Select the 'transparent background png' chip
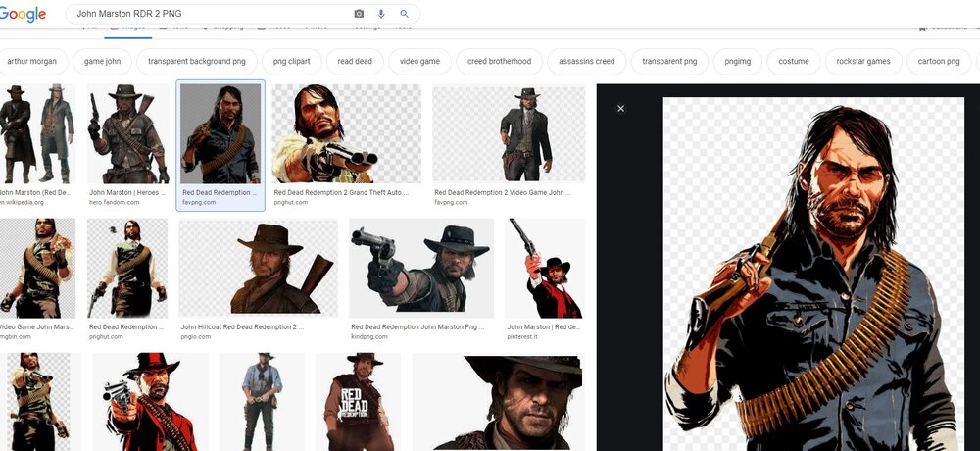The height and width of the screenshot is (451, 980). [197, 61]
